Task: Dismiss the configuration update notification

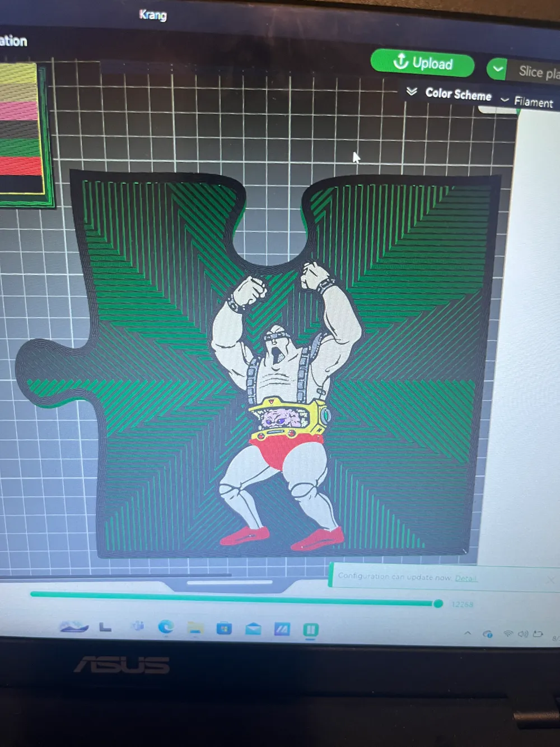Action: (551, 579)
